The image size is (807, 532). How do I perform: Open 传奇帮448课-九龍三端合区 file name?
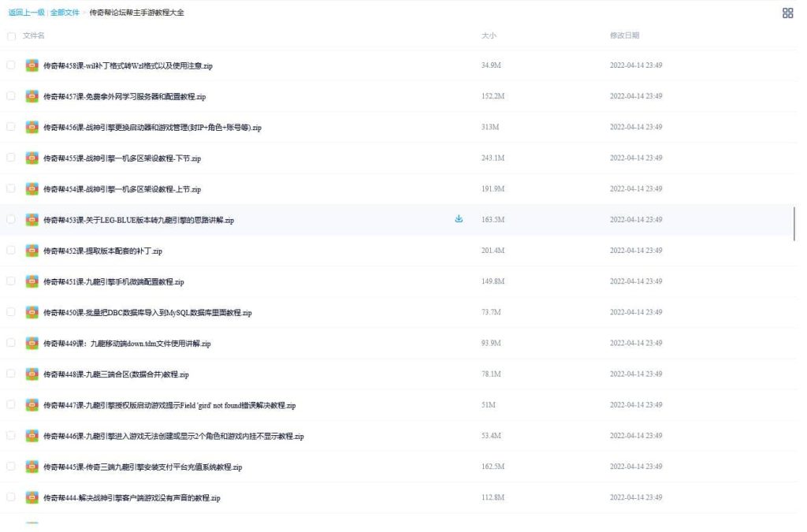tap(116, 374)
